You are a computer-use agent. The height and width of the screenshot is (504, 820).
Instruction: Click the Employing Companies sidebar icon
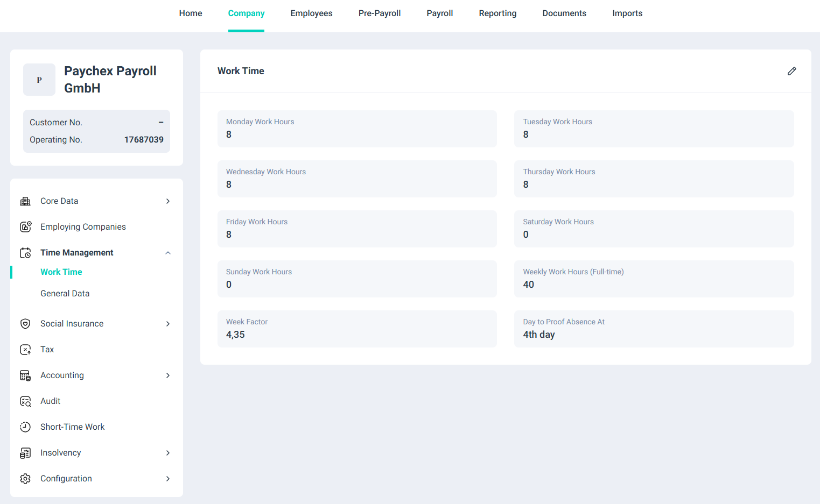(x=25, y=227)
